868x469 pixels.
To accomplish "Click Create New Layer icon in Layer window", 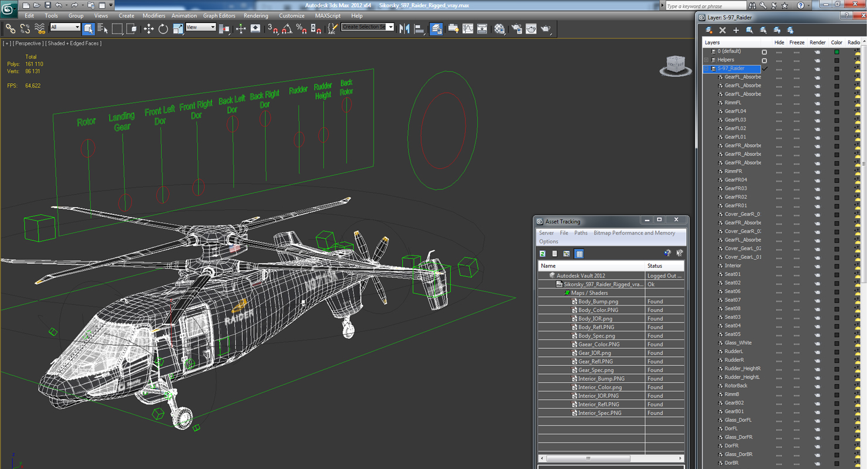I will (x=709, y=30).
